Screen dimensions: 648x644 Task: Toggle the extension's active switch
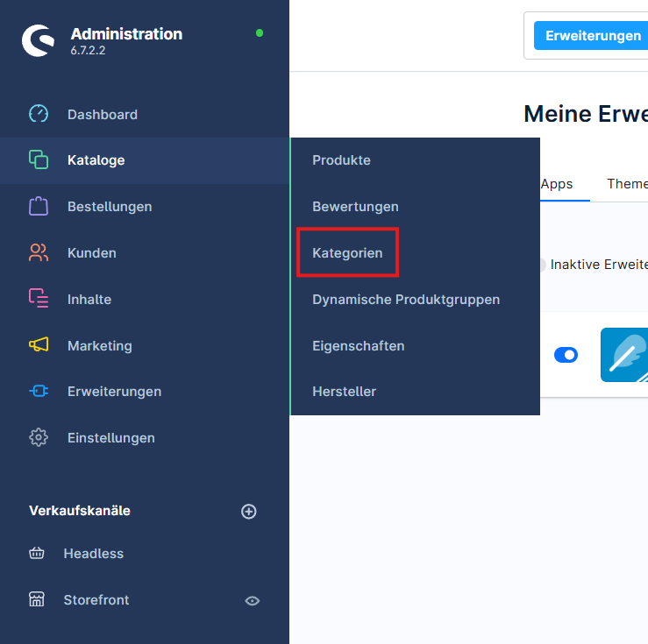(x=566, y=355)
